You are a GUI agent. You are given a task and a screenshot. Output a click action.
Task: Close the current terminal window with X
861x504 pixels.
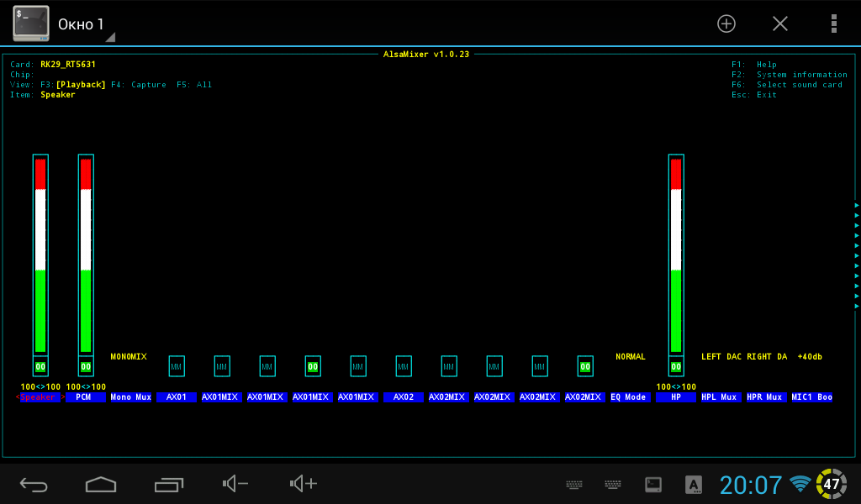[x=780, y=24]
